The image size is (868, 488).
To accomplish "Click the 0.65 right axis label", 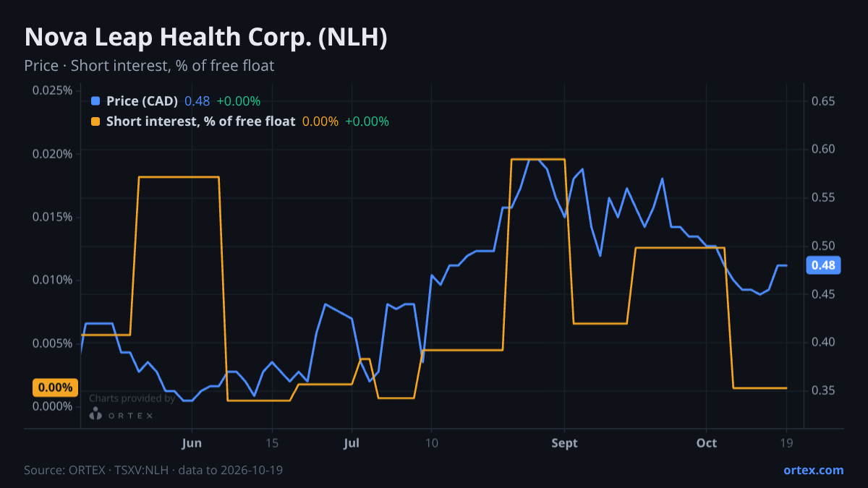I will click(x=823, y=101).
